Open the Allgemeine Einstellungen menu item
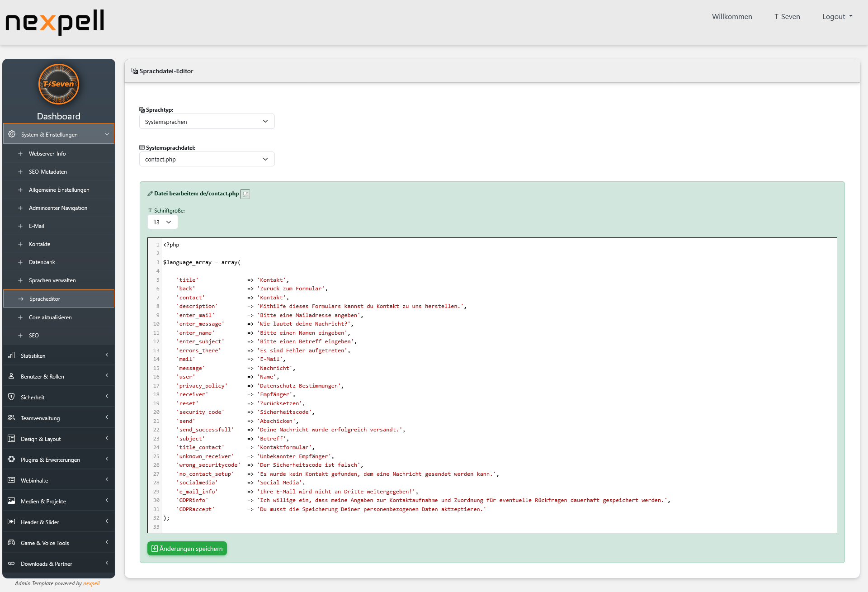 (x=59, y=190)
